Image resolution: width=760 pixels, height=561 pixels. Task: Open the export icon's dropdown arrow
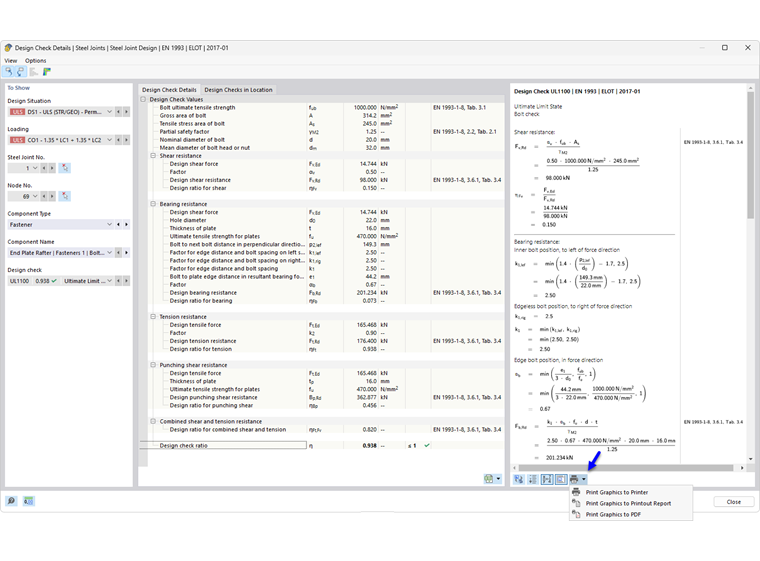[x=498, y=479]
